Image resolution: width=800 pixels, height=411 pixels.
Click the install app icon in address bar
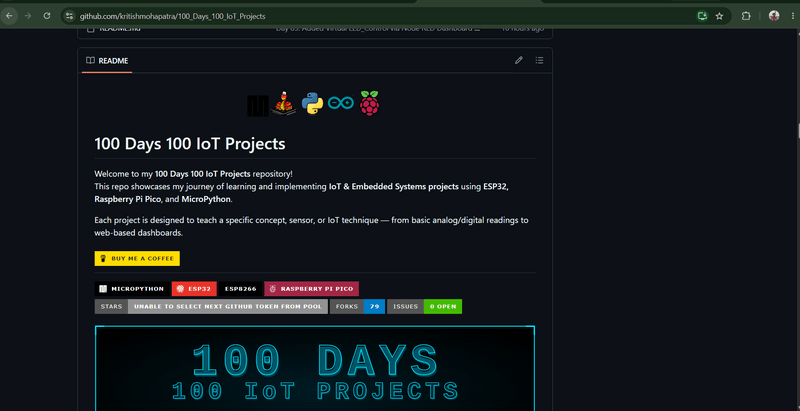703,16
